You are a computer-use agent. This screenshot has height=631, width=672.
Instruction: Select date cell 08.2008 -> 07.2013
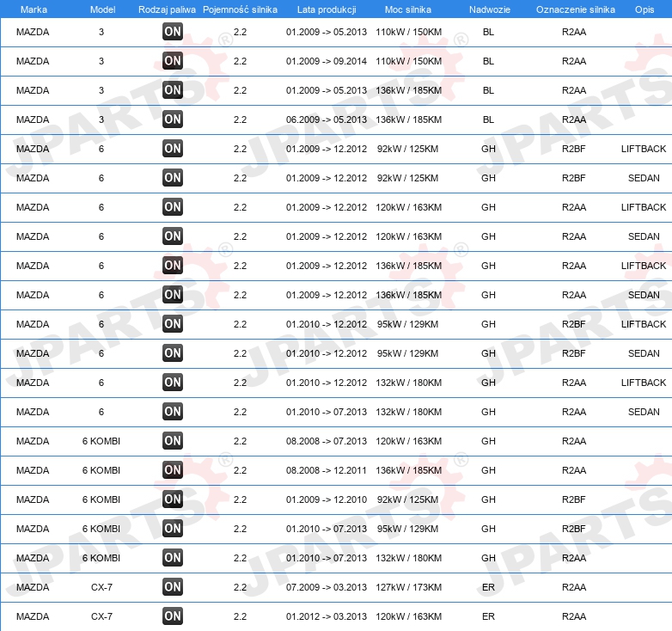pos(327,441)
